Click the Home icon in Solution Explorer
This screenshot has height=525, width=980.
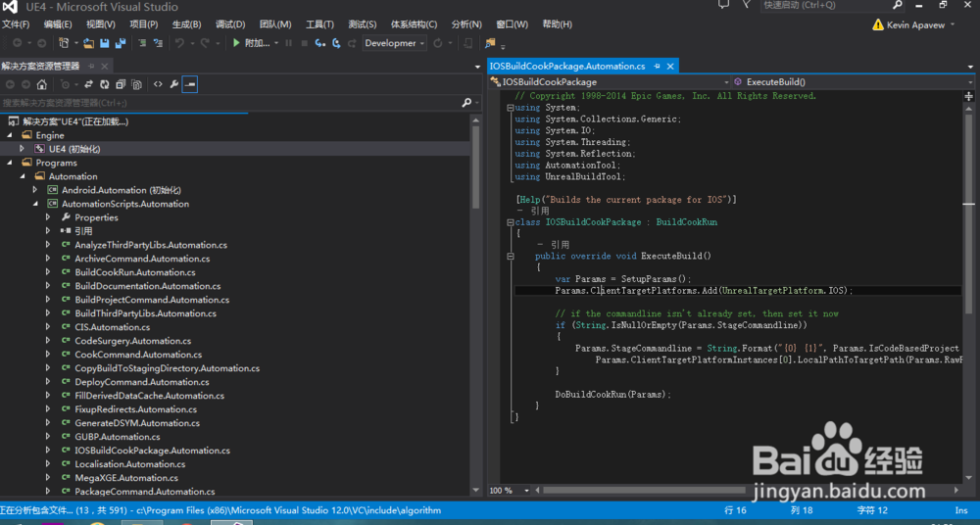tap(41, 84)
